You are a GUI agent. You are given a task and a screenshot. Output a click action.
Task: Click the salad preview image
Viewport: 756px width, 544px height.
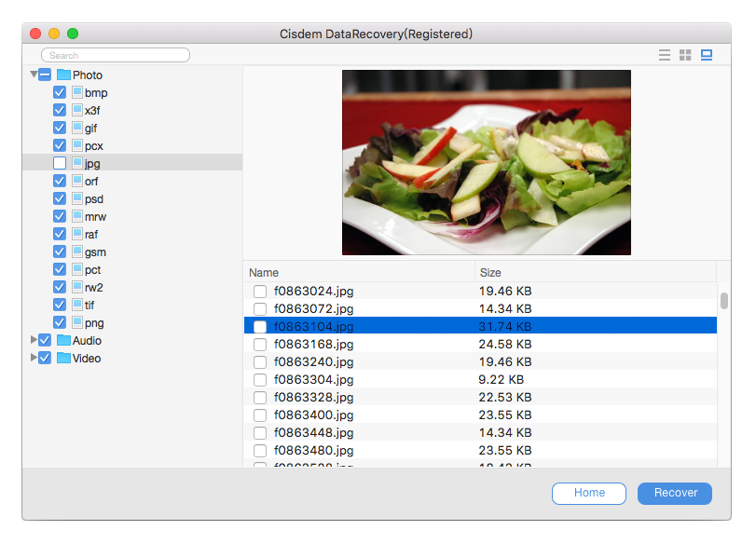tap(486, 162)
